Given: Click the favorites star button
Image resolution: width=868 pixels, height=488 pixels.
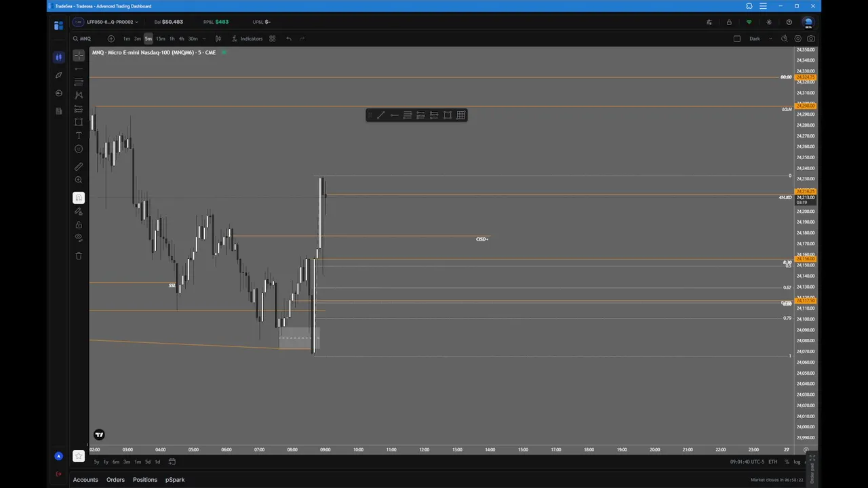Looking at the screenshot, I should pyautogui.click(x=79, y=456).
